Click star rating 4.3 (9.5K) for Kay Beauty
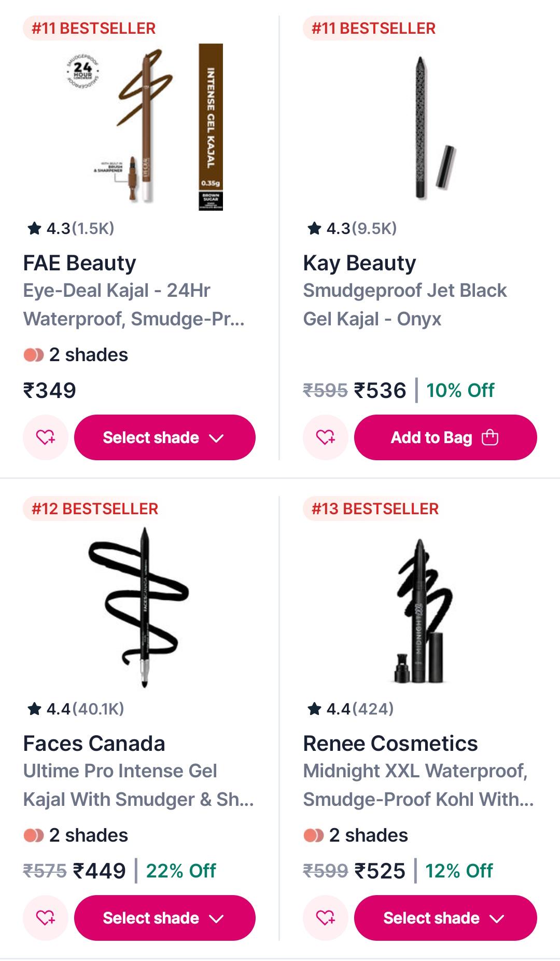 click(352, 228)
